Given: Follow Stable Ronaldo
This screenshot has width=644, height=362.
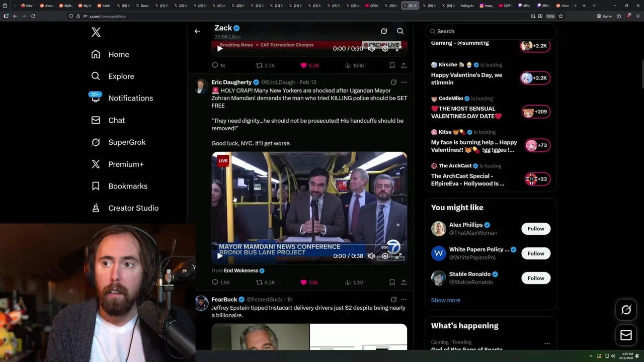Looking at the screenshot, I should [536, 278].
